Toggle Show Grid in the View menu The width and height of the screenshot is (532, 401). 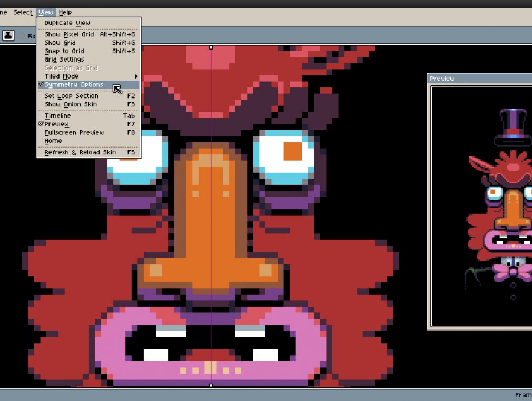88,43
